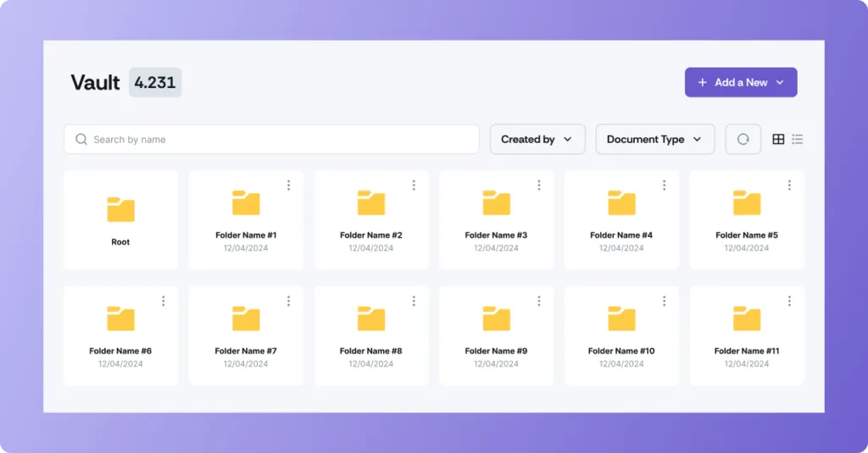This screenshot has width=868, height=453.
Task: Click the chevron on Add a New
Action: click(x=780, y=82)
